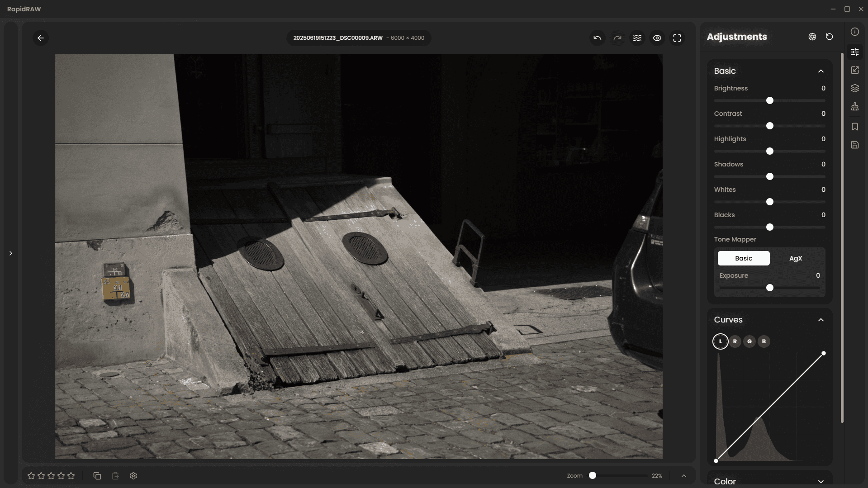Click the 22% zoom value
This screenshot has height=488, width=868.
[x=657, y=476]
